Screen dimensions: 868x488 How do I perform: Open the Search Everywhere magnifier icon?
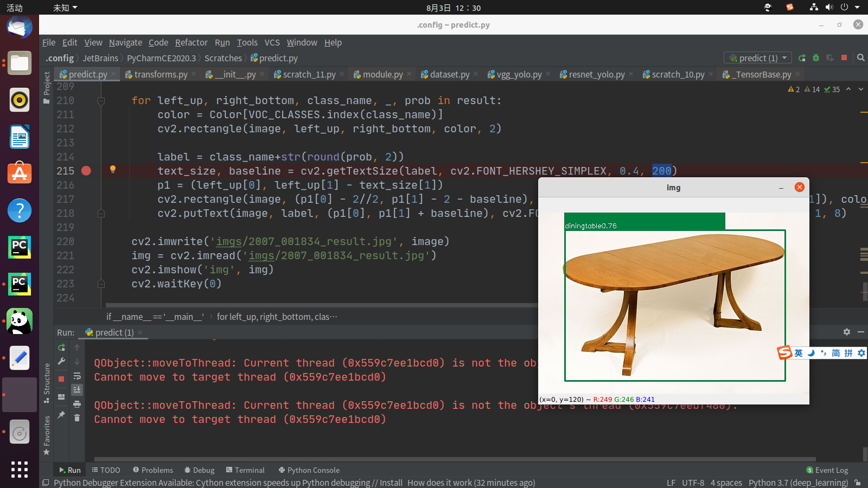pos(861,57)
